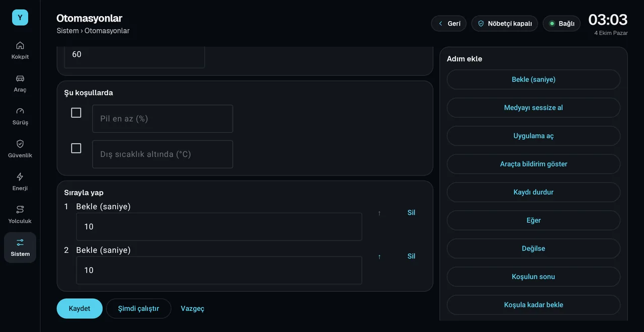Image resolution: width=644 pixels, height=332 pixels.
Task: Add the Uygulama aç step
Action: coord(533,136)
